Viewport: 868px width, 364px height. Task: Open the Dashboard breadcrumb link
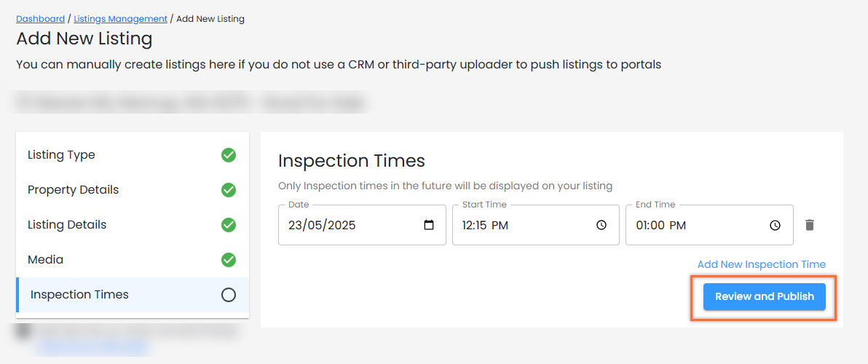40,19
